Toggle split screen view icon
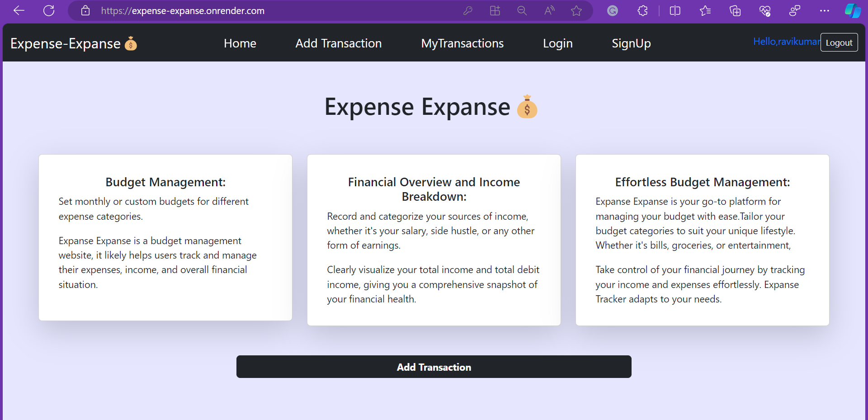 [x=675, y=10]
